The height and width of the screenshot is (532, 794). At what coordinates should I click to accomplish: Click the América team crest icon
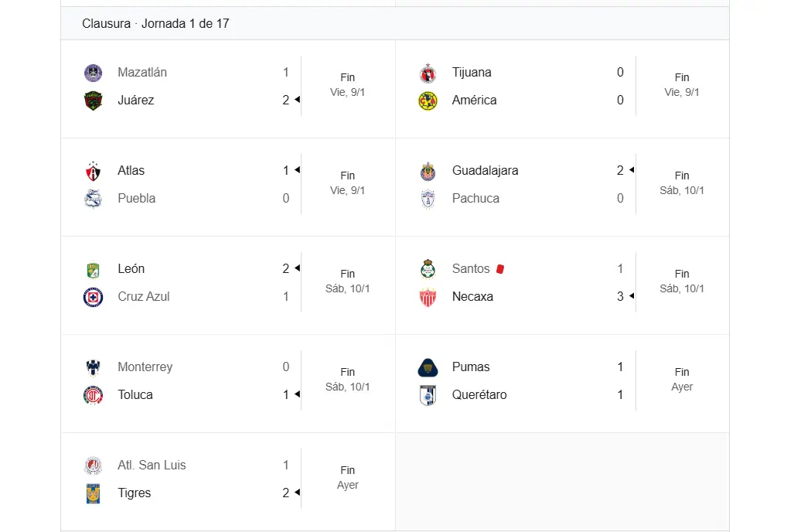click(428, 101)
